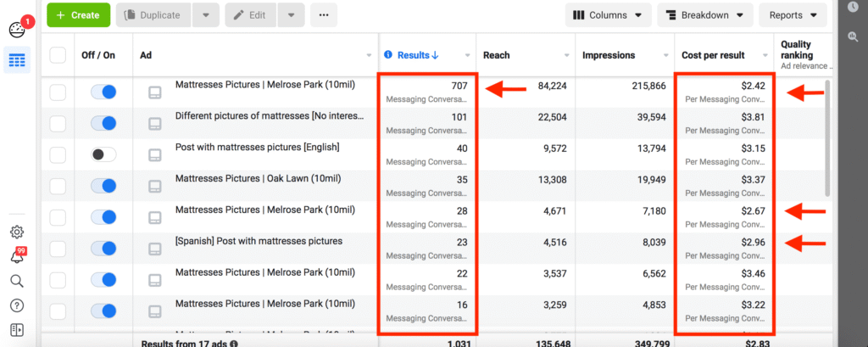The width and height of the screenshot is (868, 347).
Task: Expand the Breakdown dropdown
Action: tap(704, 15)
